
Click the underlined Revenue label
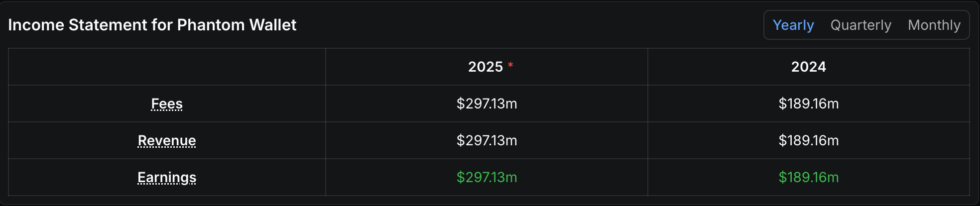[167, 140]
